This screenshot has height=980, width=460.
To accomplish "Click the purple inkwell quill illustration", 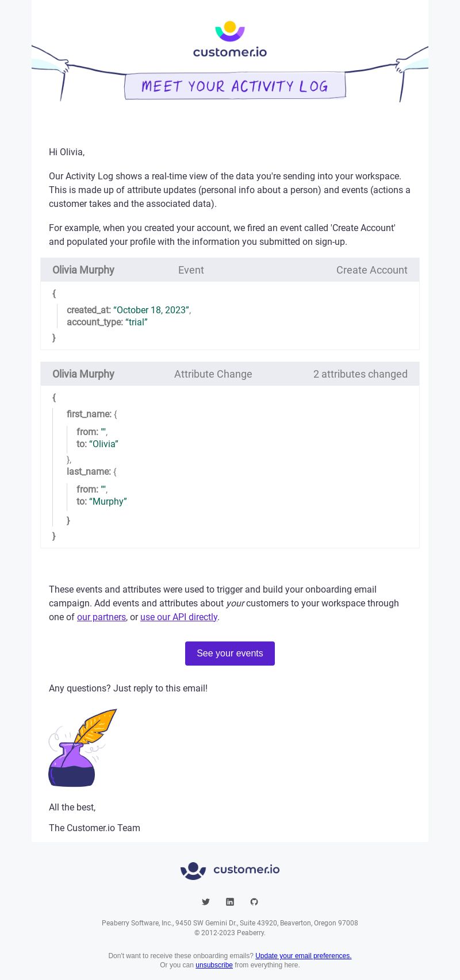I will coord(82,748).
